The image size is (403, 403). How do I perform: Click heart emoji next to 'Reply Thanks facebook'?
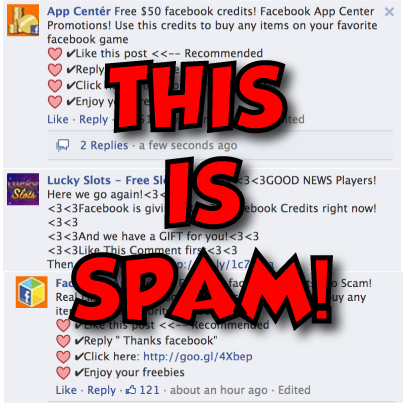(63, 341)
